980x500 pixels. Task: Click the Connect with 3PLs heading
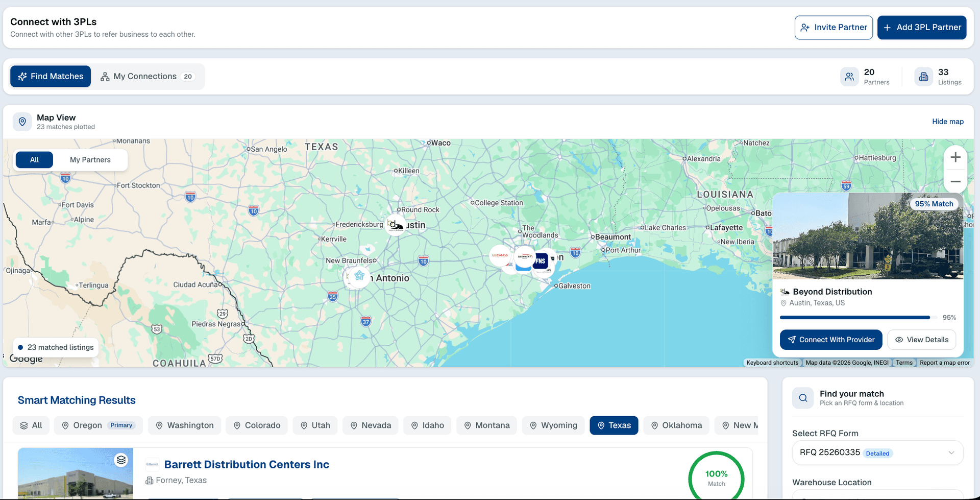coord(54,22)
